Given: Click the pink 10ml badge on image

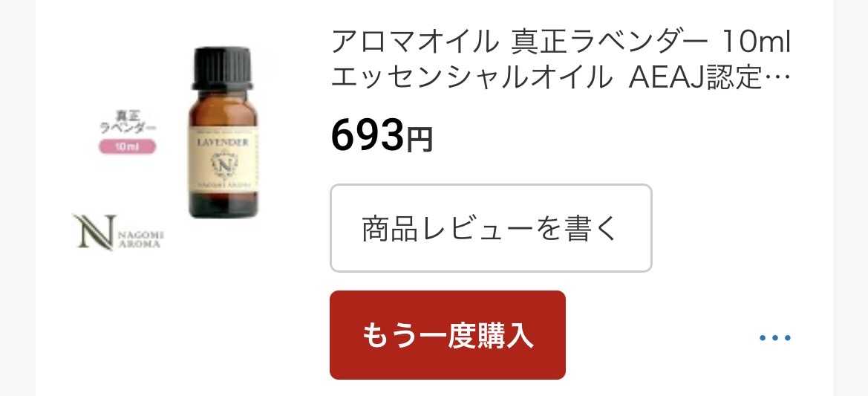Looking at the screenshot, I should pyautogui.click(x=127, y=147).
